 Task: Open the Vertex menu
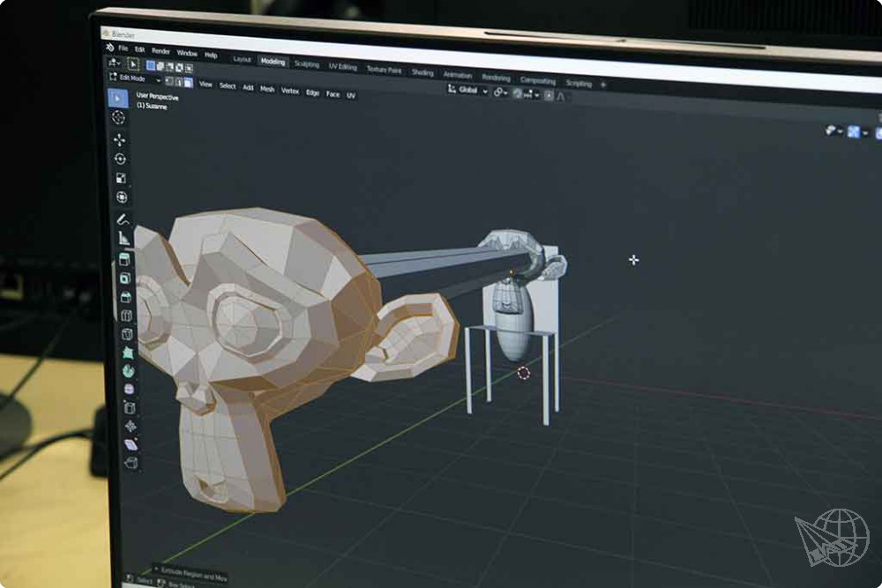289,91
